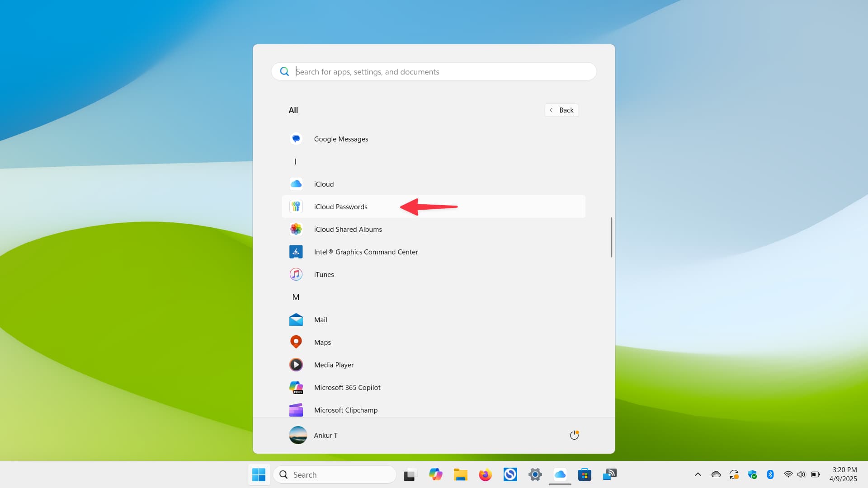Jump to letter index via the I header

tap(296, 161)
